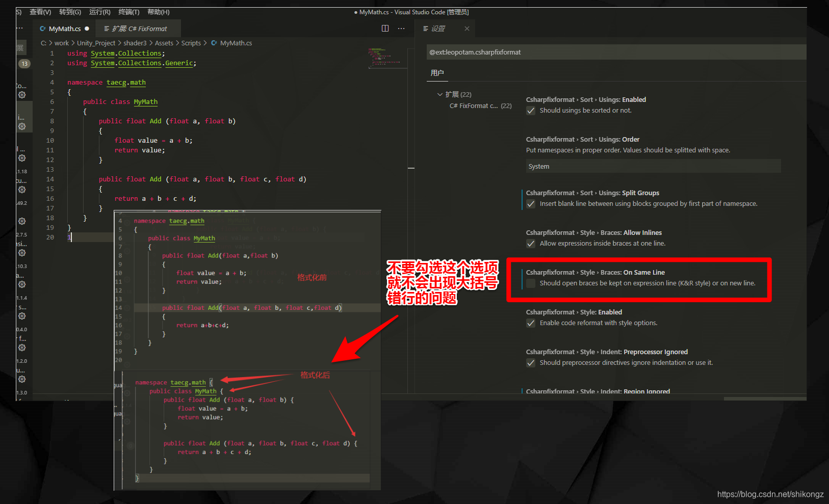Viewport: 829px width, 504px height.
Task: Open the editor more actions ellipsis
Action: (401, 29)
